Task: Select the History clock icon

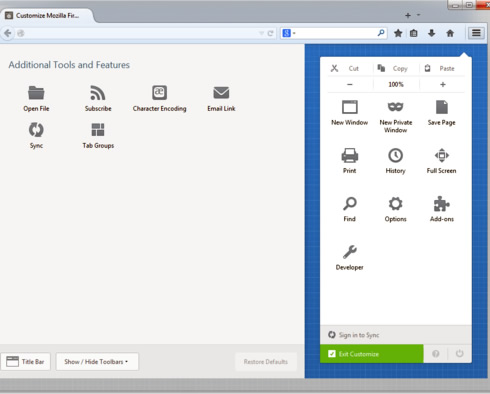Action: [x=396, y=155]
